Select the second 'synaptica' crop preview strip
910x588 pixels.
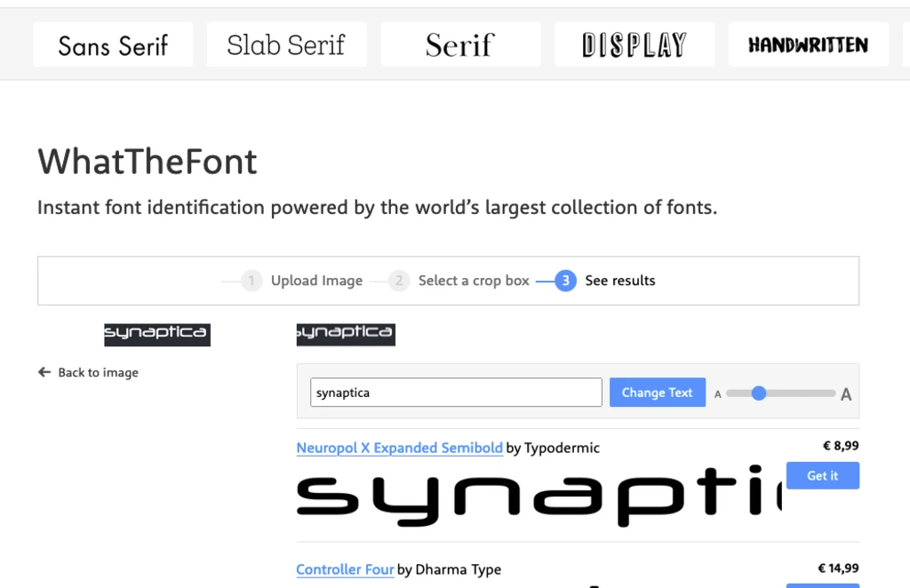(x=345, y=334)
